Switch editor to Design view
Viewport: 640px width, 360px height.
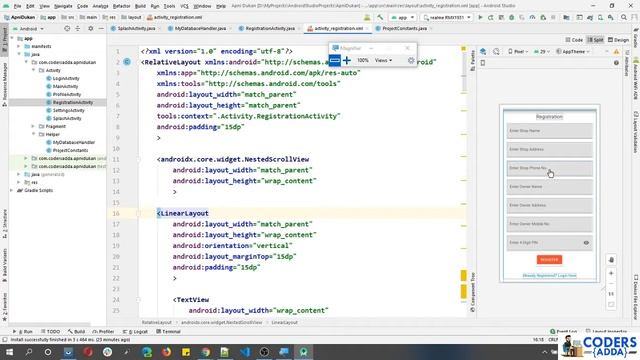coord(618,40)
